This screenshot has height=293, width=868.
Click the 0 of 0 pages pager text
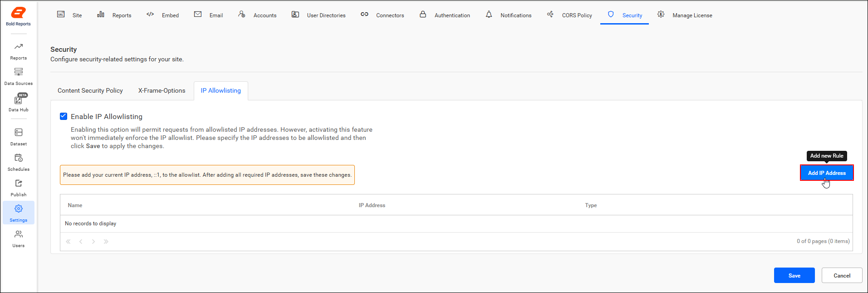click(823, 241)
